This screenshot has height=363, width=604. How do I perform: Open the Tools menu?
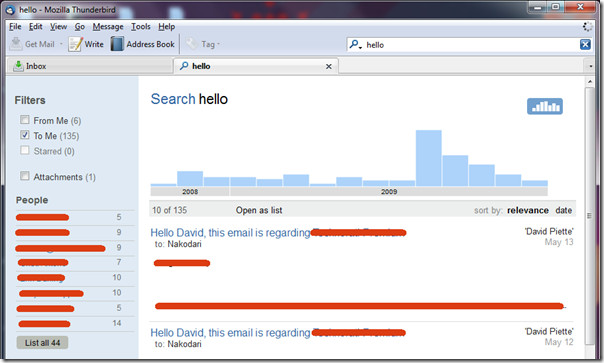tap(141, 27)
